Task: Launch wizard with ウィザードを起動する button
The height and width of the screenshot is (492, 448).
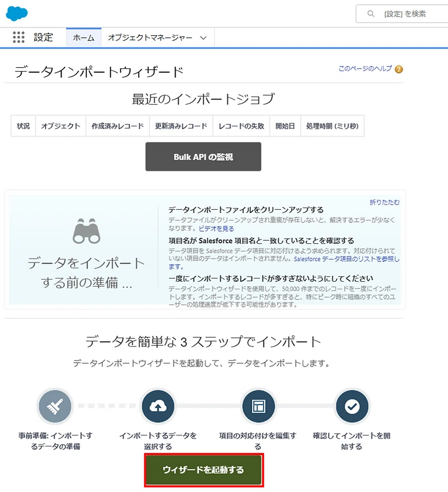Action: pos(203,470)
